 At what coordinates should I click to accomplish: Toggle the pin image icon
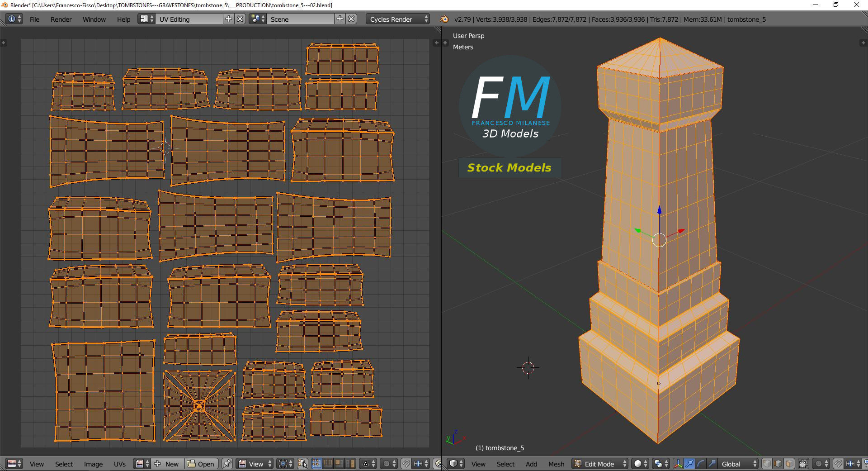click(227, 464)
